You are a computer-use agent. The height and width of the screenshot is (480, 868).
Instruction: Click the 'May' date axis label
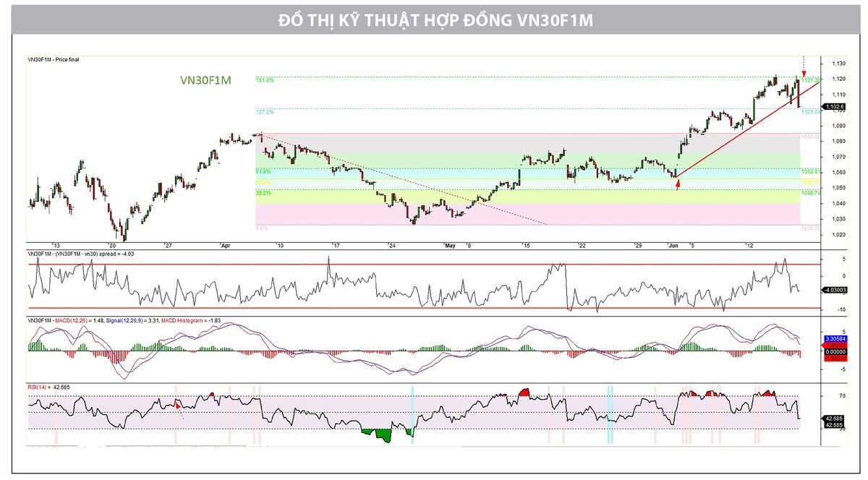pyautogui.click(x=451, y=246)
